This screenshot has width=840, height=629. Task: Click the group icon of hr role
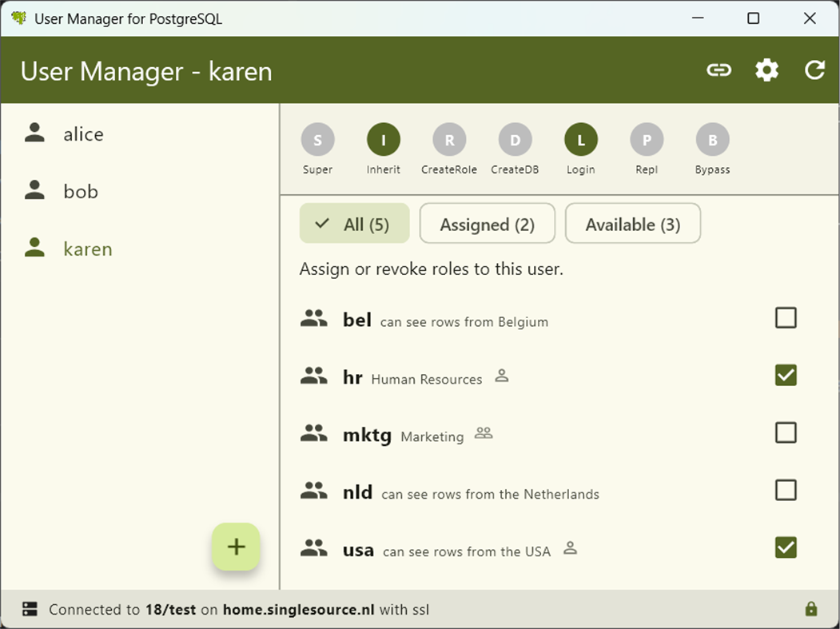(314, 376)
